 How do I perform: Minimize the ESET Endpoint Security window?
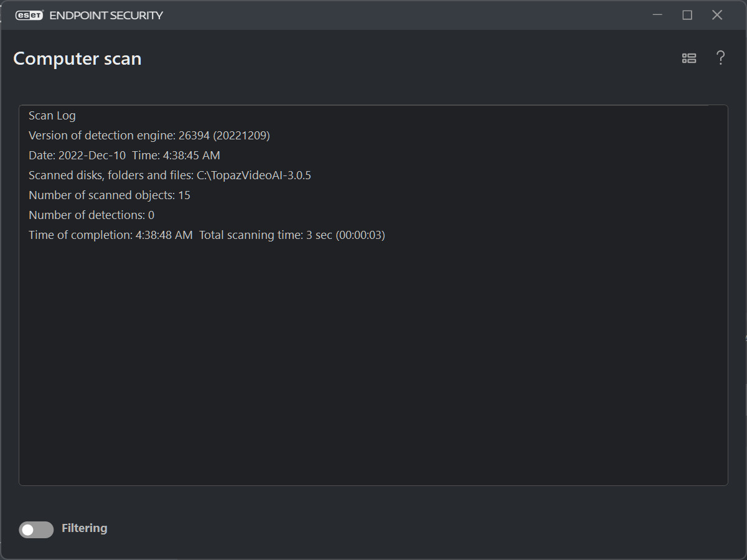tap(657, 15)
